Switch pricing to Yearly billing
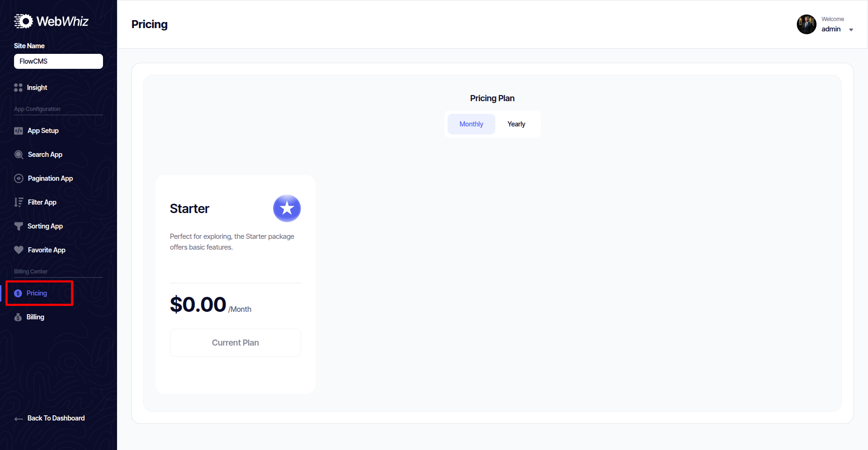 pyautogui.click(x=516, y=124)
